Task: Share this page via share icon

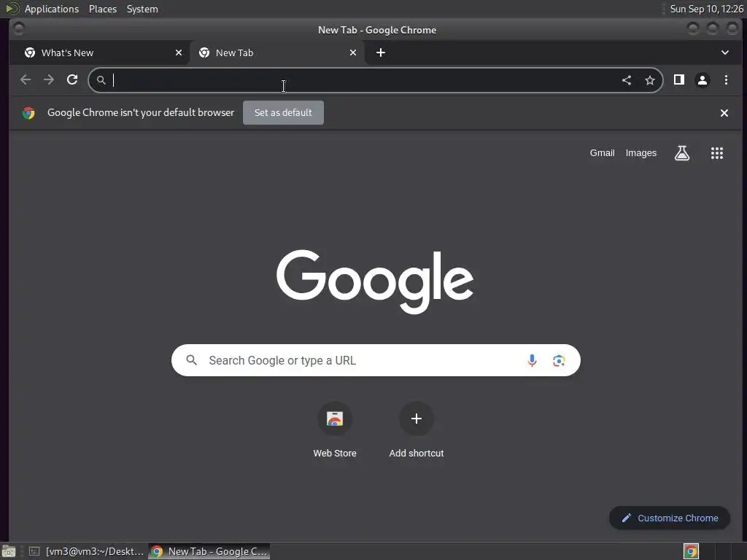Action: click(x=627, y=80)
